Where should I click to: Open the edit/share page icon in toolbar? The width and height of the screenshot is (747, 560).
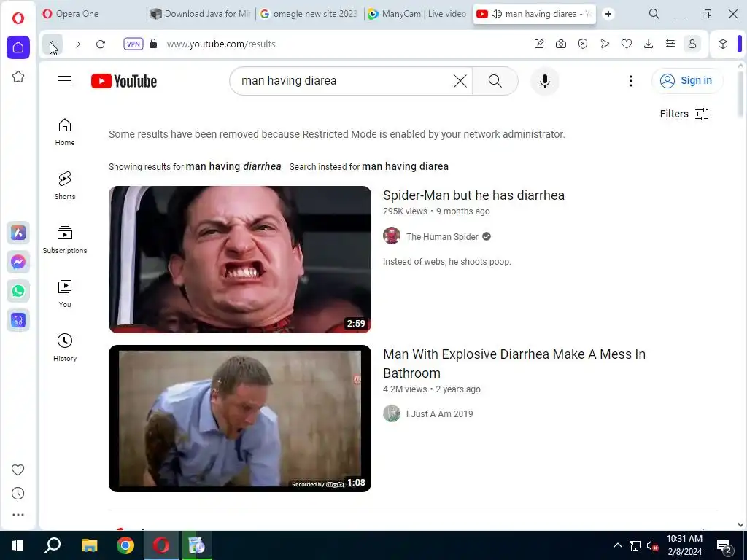[539, 44]
